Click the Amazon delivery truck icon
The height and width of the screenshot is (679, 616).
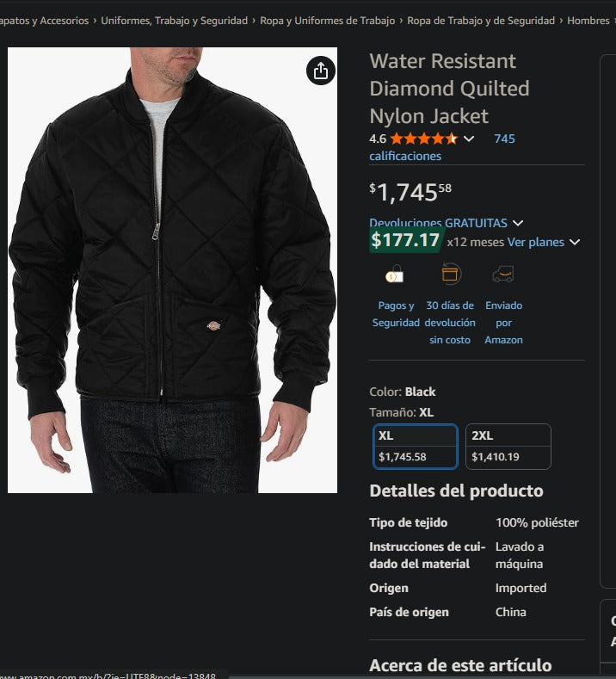(503, 274)
